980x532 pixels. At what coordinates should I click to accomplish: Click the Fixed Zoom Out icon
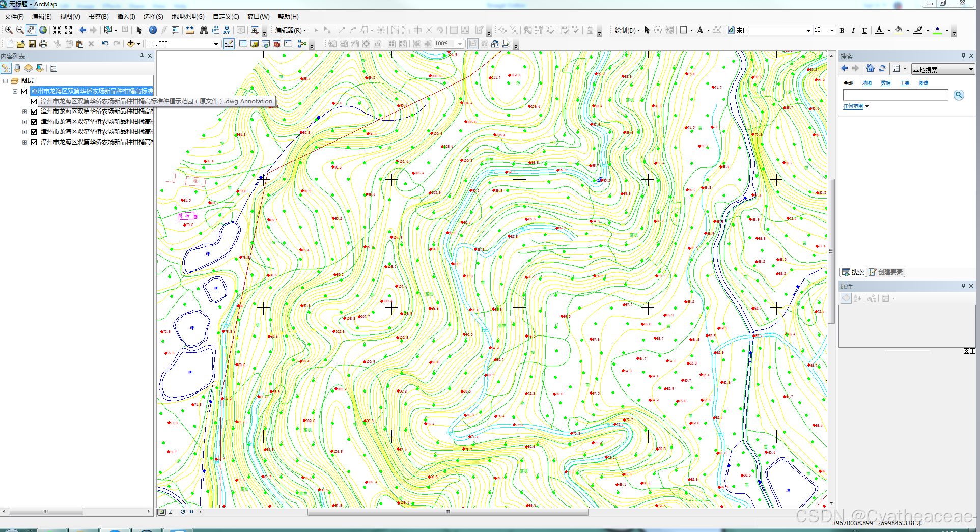(x=68, y=30)
